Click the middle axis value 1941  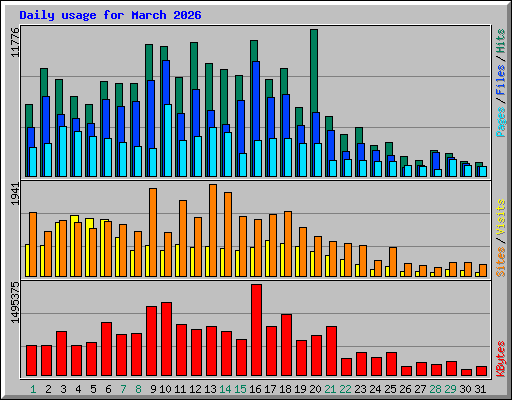15,194
